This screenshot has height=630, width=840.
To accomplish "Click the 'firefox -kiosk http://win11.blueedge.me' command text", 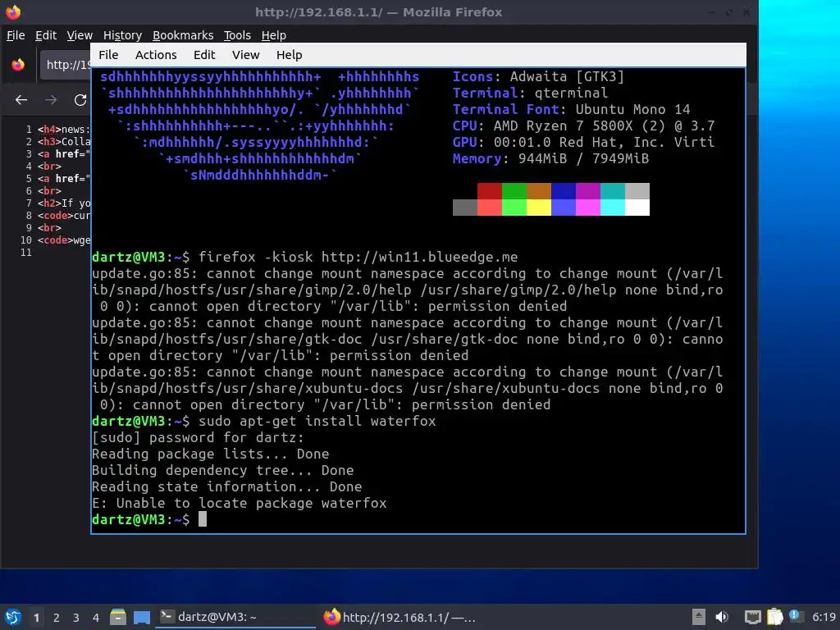I will pyautogui.click(x=358, y=257).
